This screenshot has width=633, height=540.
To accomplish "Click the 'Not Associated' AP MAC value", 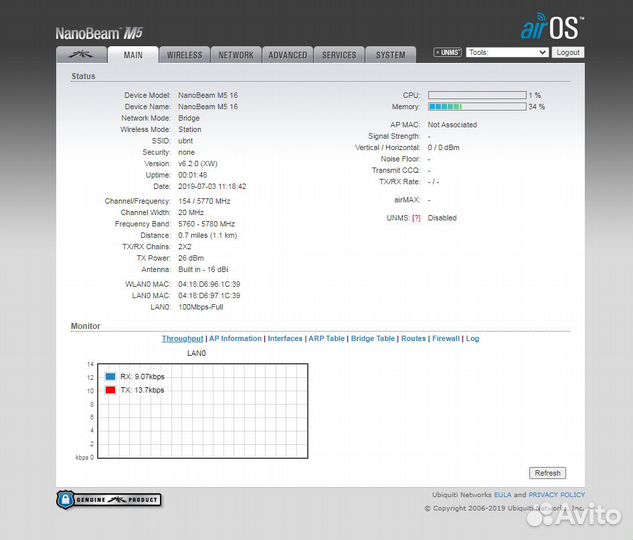I will point(452,125).
